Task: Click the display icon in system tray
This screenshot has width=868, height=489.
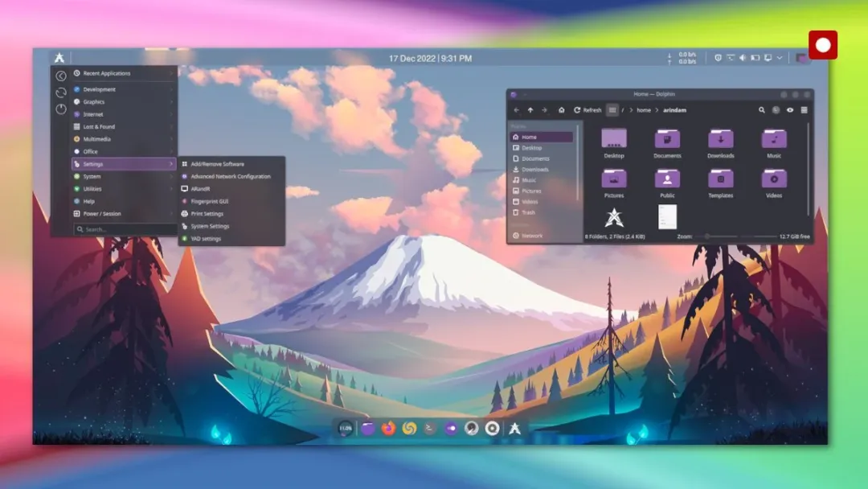Action: (x=768, y=58)
